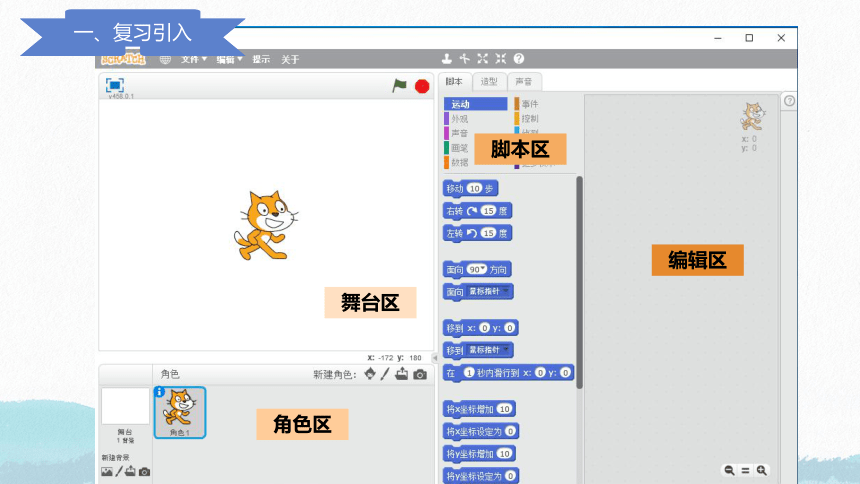This screenshot has height=484, width=860.
Task: Click the 关于 menu item
Action: (x=290, y=59)
